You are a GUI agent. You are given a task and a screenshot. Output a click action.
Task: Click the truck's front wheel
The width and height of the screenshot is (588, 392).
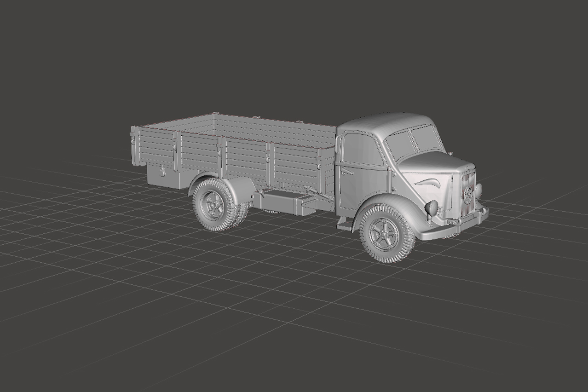[x=385, y=234]
